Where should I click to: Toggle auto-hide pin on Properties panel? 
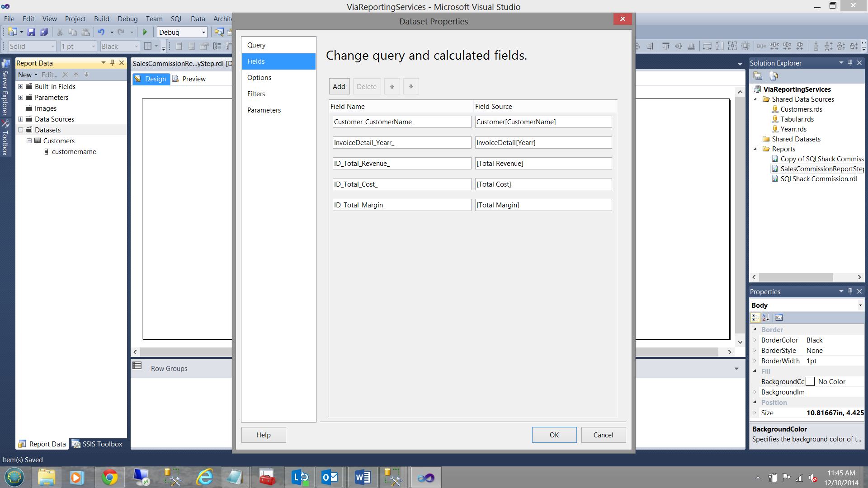pyautogui.click(x=850, y=291)
